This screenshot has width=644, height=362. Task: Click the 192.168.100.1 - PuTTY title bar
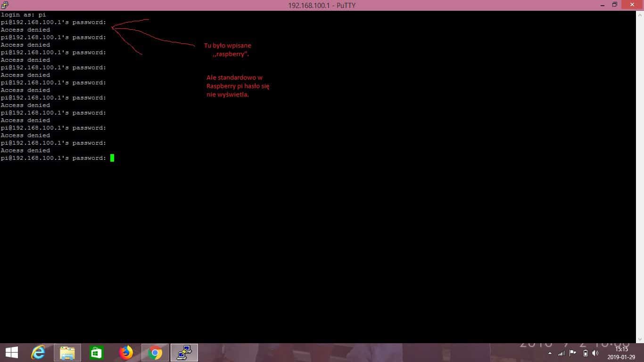tap(322, 5)
